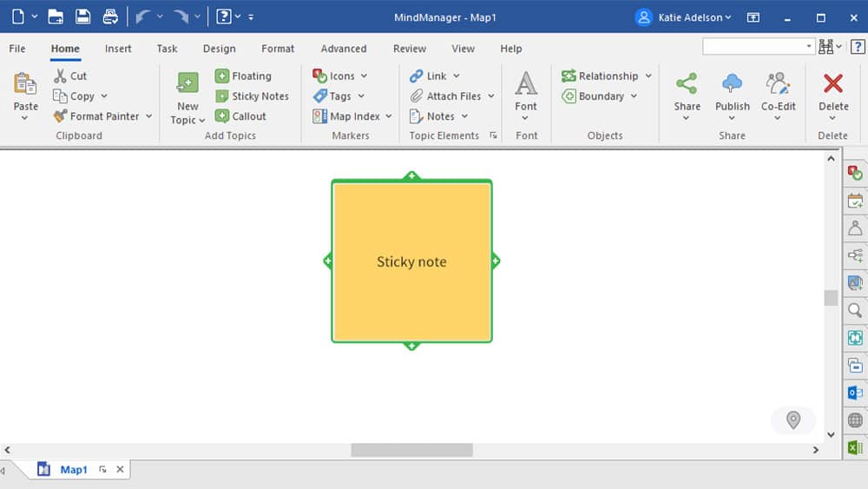Image resolution: width=868 pixels, height=489 pixels.
Task: Add topic via right plus handle
Action: tap(496, 261)
